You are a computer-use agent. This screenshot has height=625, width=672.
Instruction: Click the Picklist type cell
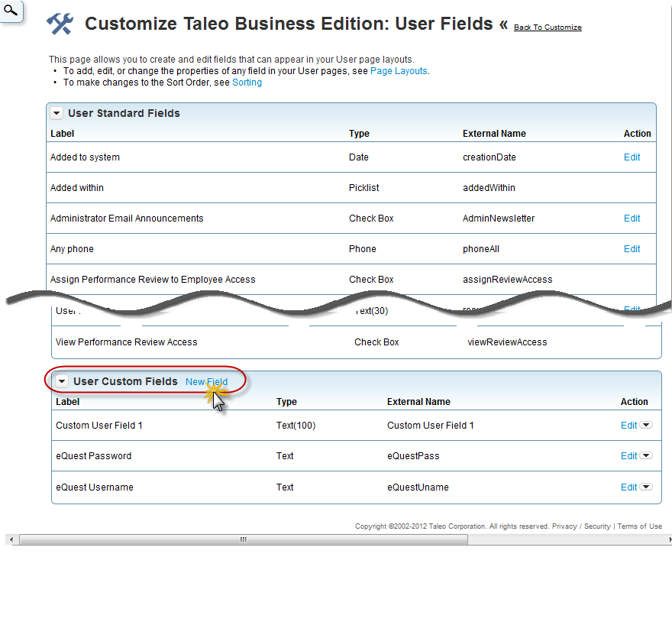tap(363, 188)
